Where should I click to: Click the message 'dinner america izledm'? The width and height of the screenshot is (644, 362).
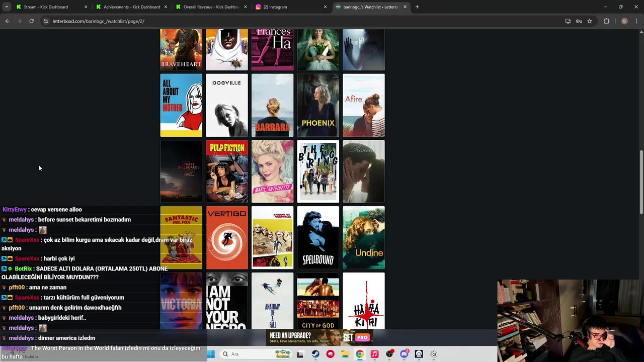[66, 338]
